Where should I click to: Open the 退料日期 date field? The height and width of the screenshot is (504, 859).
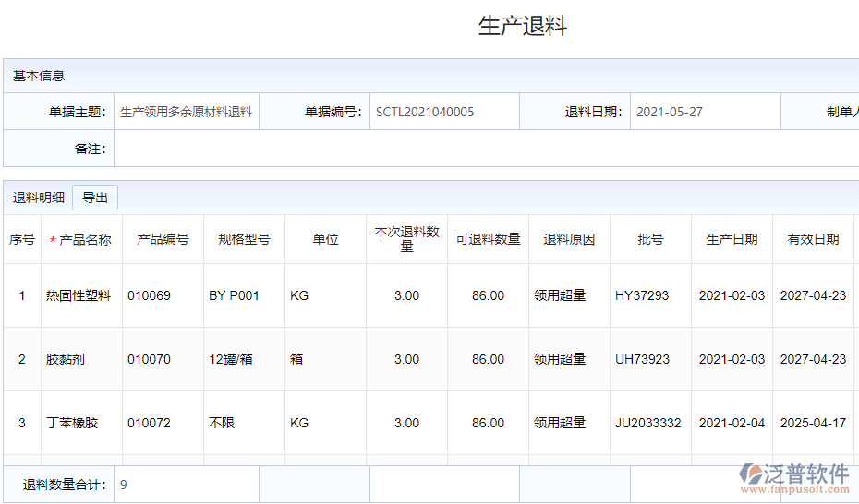705,112
